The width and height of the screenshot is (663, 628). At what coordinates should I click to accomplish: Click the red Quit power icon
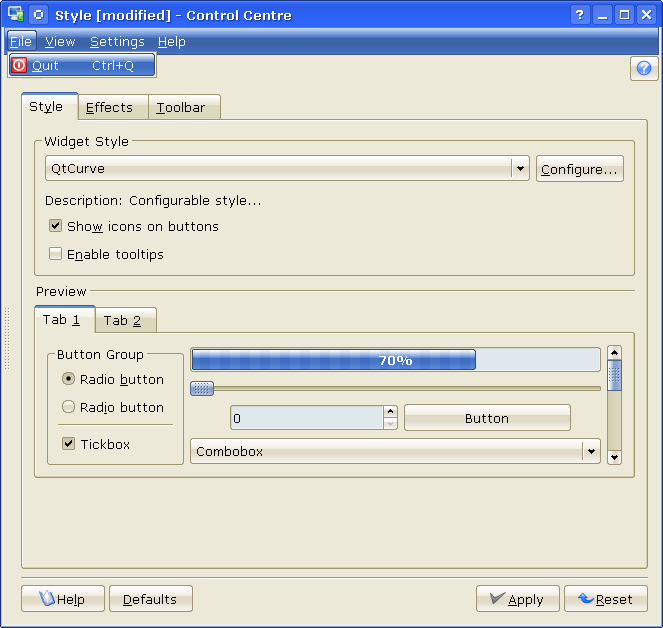(x=19, y=65)
